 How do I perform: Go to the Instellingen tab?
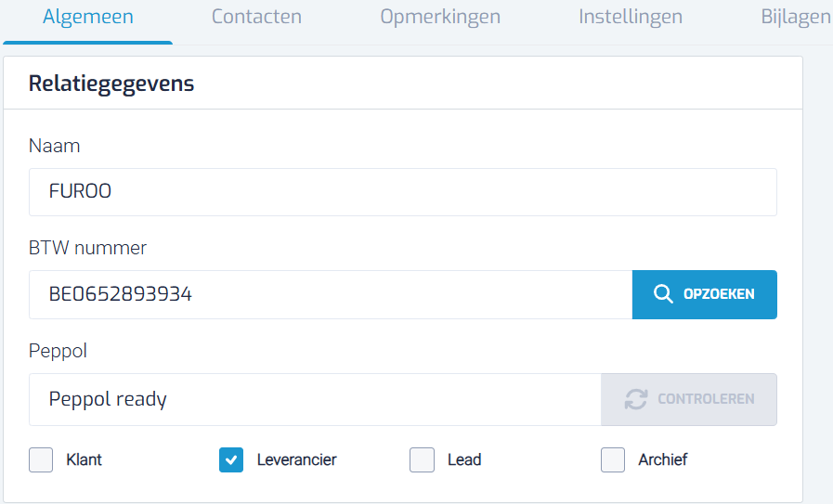(x=631, y=17)
